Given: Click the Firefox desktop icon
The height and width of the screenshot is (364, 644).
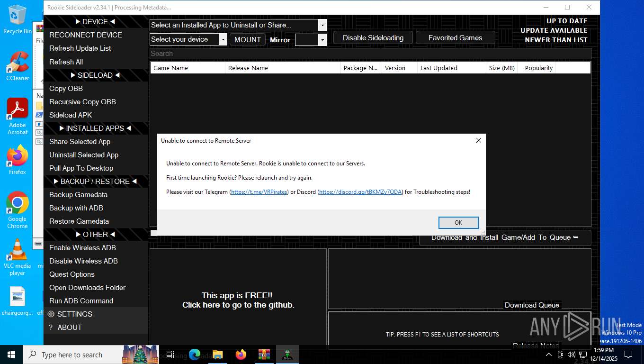Looking at the screenshot, I should pyautogui.click(x=18, y=160).
